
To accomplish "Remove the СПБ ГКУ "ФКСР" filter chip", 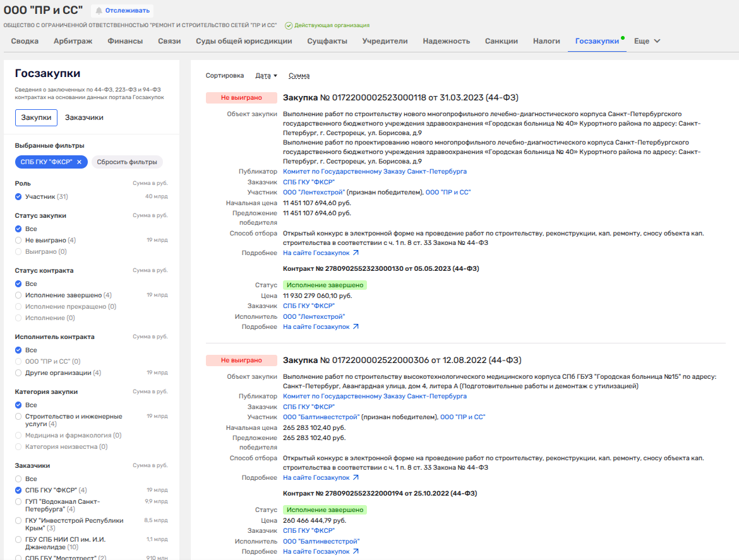I will click(79, 162).
